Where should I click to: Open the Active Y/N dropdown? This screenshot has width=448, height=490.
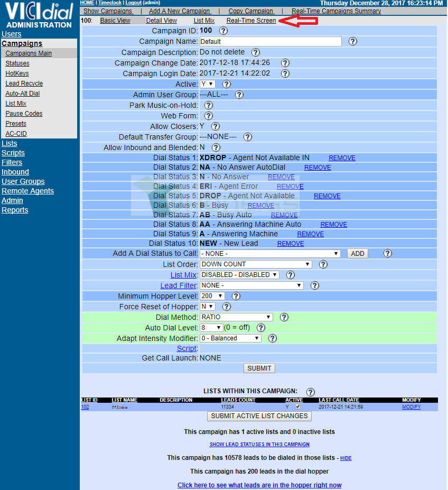coord(208,84)
